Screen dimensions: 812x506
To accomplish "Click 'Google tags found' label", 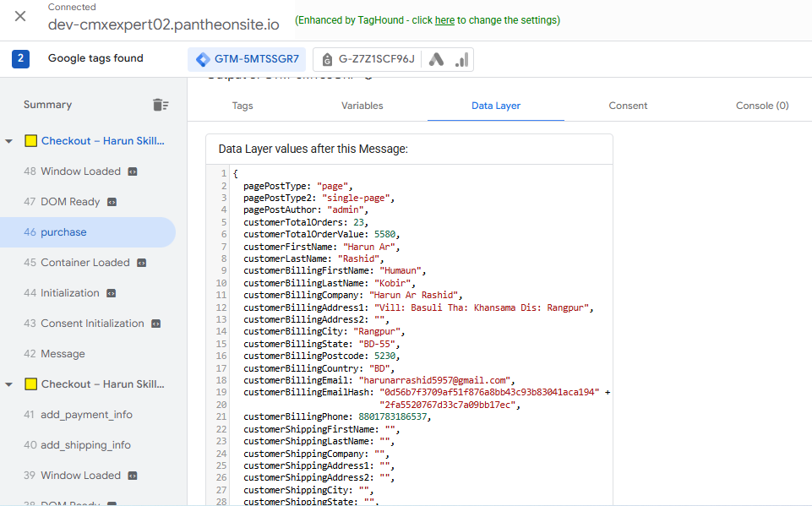I will click(x=95, y=58).
